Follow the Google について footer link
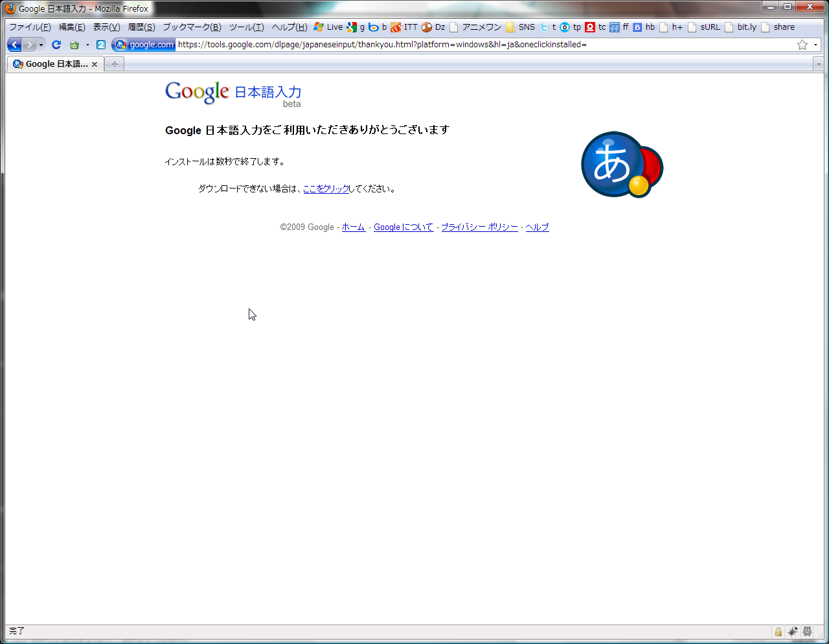Viewport: 829px width, 644px height. [x=403, y=227]
